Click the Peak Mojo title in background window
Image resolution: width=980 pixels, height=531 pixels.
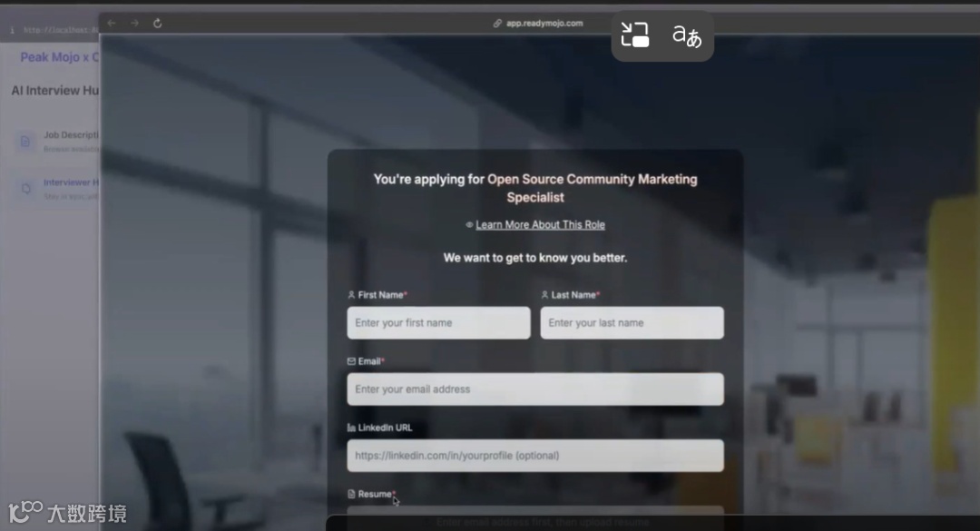pyautogui.click(x=59, y=57)
